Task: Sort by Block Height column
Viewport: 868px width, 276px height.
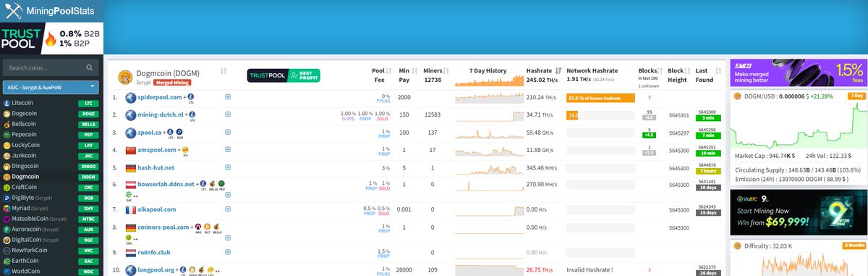Action: coord(687,71)
